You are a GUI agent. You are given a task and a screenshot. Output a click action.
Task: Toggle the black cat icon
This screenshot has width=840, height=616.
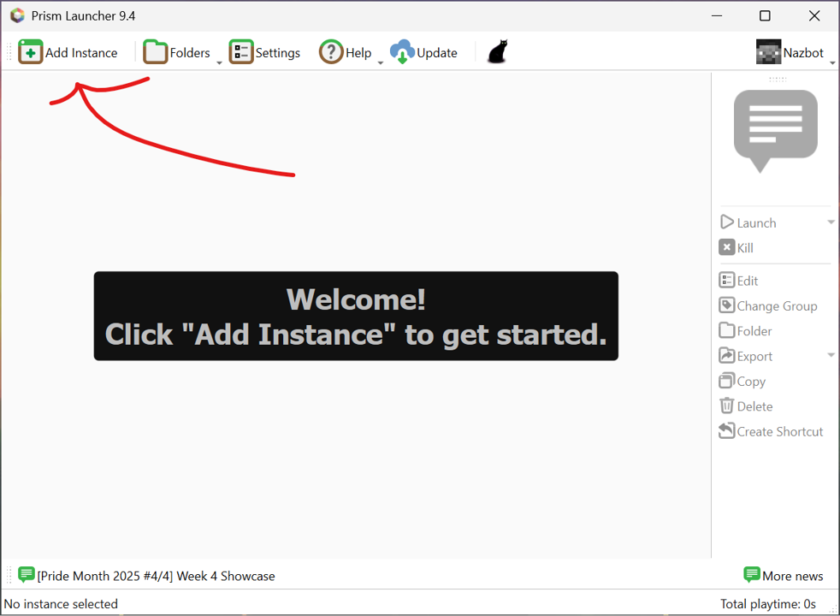pyautogui.click(x=497, y=52)
